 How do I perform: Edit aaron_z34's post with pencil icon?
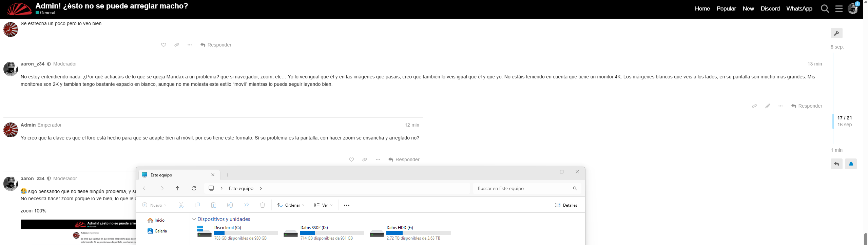coord(767,106)
